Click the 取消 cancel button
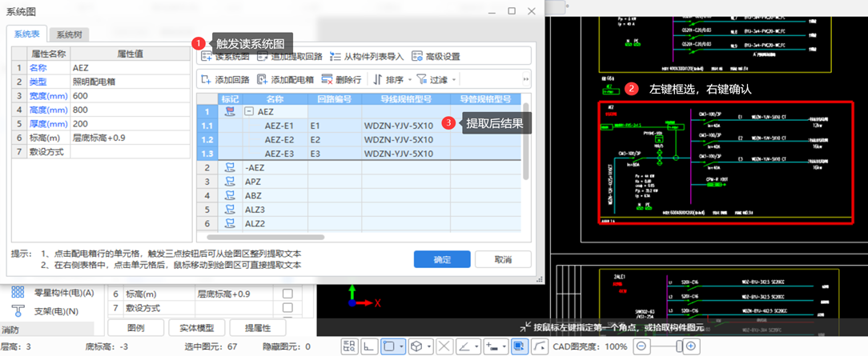Viewport: 868px width, 356px height. click(503, 260)
